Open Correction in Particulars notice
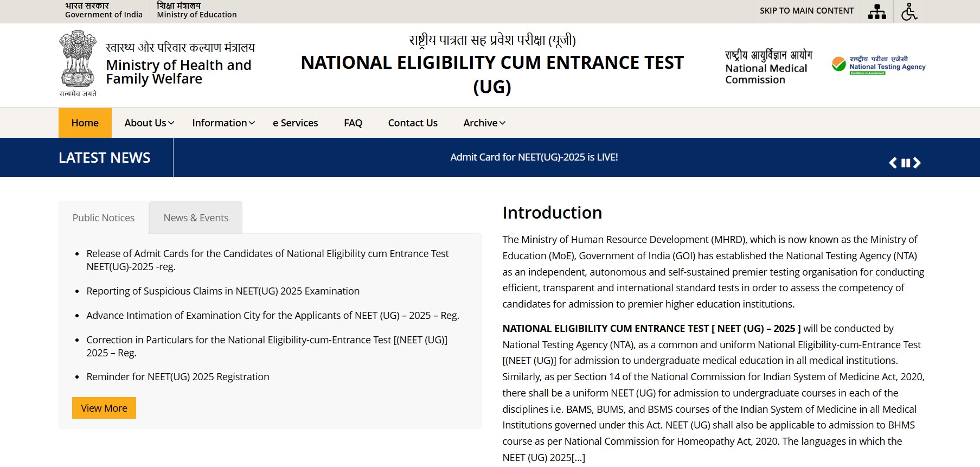 pos(267,346)
